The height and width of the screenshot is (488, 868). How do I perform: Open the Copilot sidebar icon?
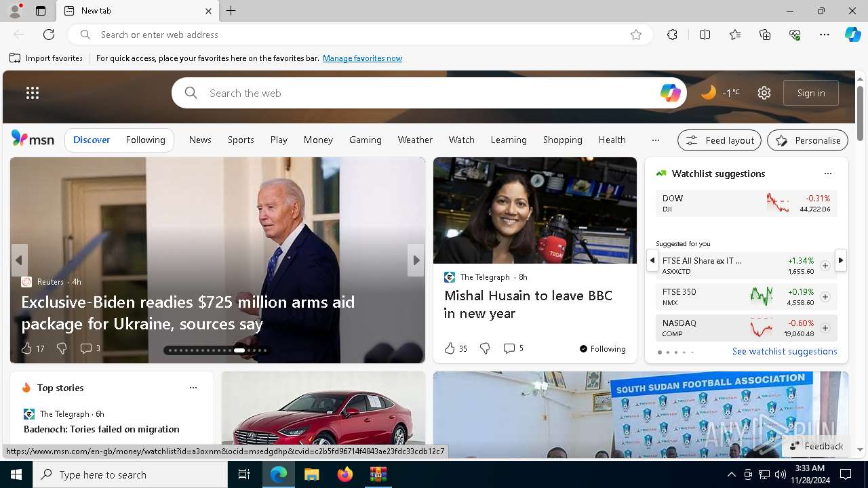(x=852, y=35)
